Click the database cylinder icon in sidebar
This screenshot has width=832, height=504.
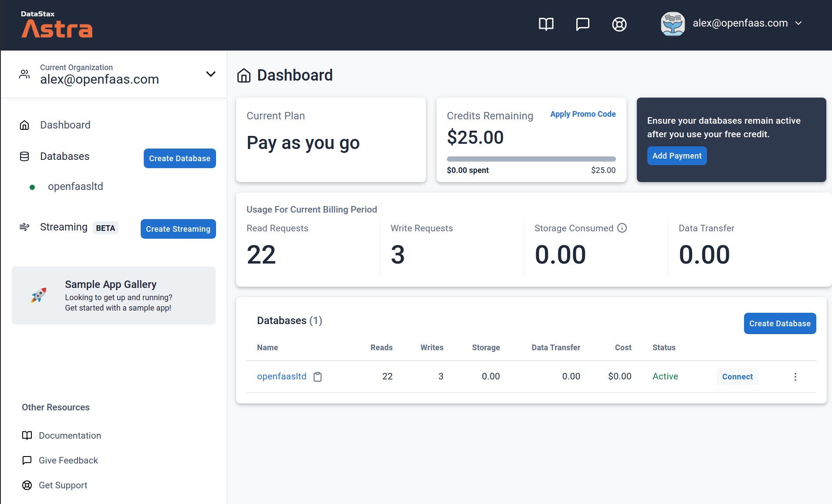(24, 156)
